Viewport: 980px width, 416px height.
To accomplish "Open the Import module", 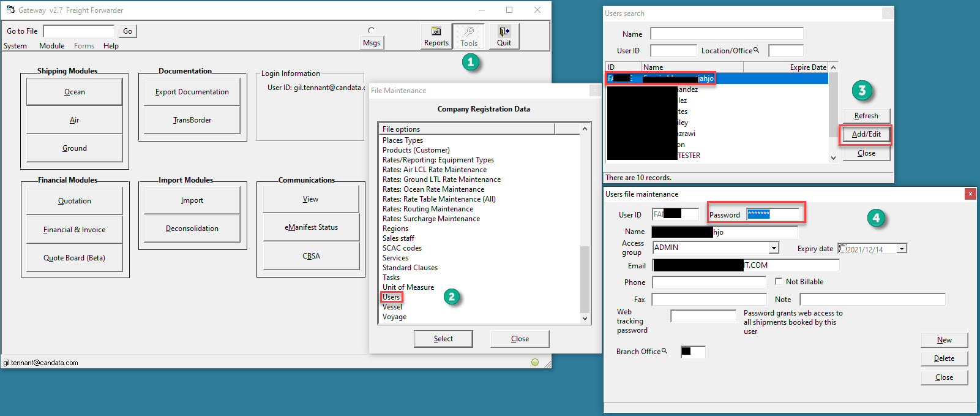I will pos(192,200).
